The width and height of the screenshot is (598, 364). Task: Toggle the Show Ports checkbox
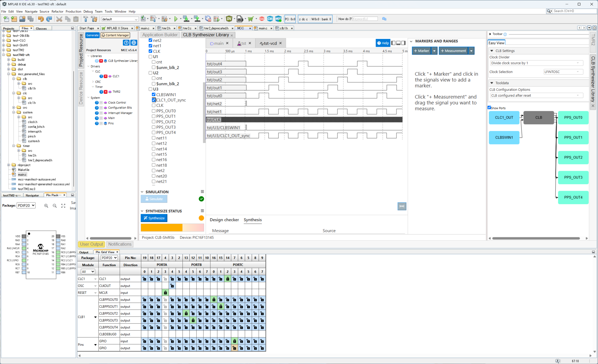coord(489,107)
